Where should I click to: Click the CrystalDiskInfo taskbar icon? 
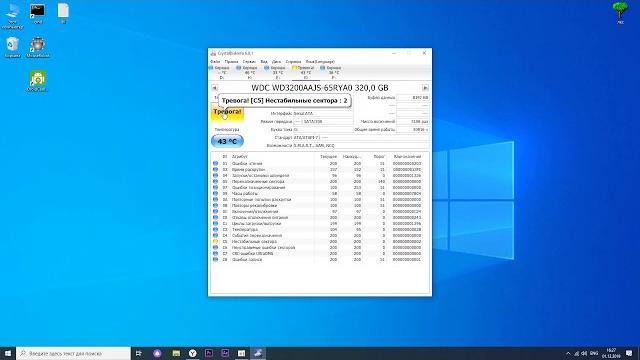tap(258, 353)
